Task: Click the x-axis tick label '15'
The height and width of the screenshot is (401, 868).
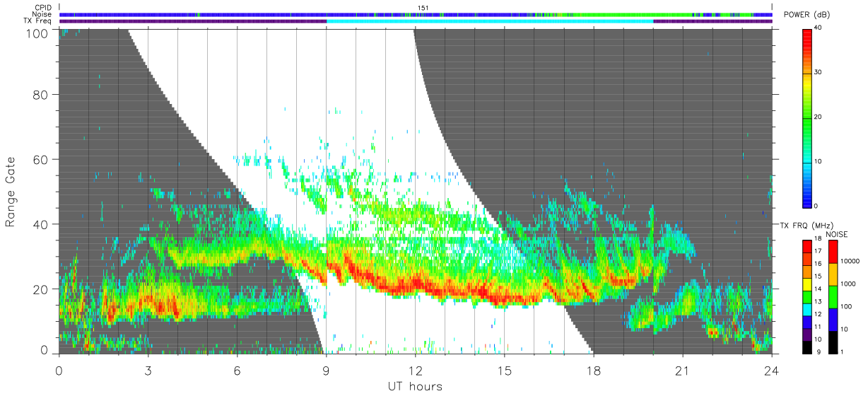Action: coord(505,371)
